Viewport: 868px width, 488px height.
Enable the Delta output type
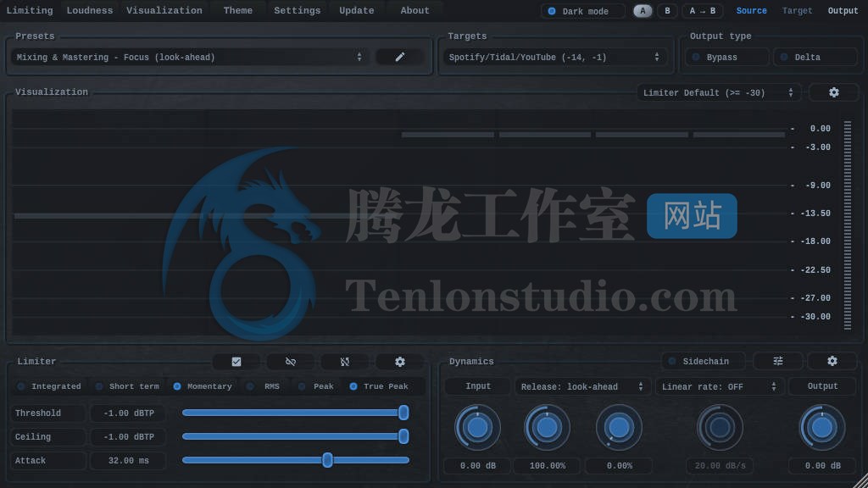815,57
